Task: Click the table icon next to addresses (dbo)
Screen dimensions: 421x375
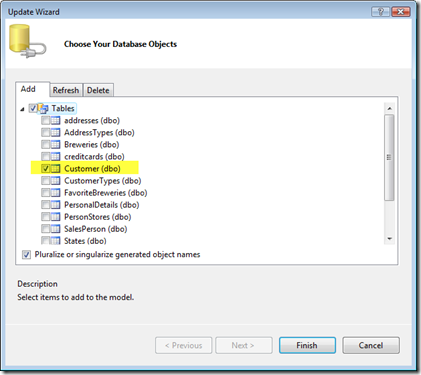Action: coord(56,120)
